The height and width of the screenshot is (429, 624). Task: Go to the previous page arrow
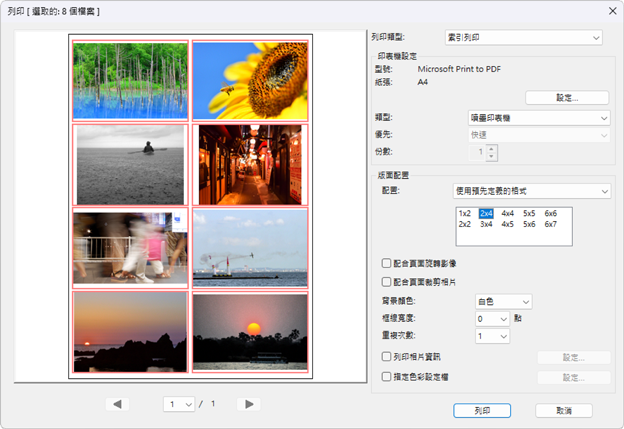[x=118, y=404]
